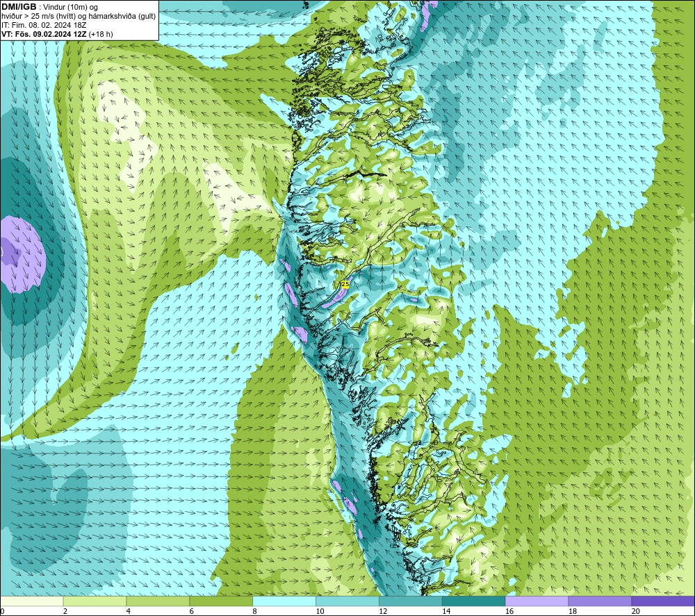Pick the light green 4–6 legend swatch
Viewport: 695px width, 616px height.
(158, 601)
